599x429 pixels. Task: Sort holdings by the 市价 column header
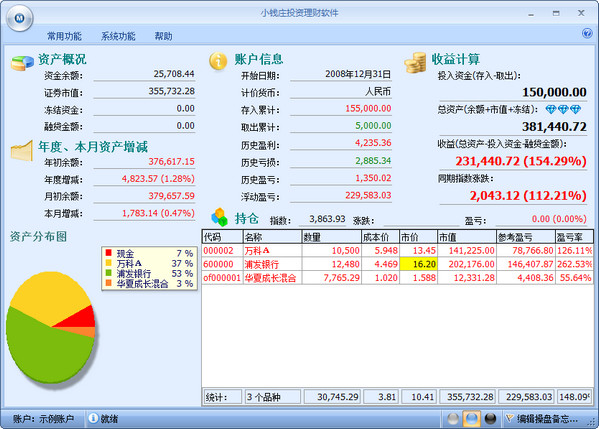coord(418,237)
